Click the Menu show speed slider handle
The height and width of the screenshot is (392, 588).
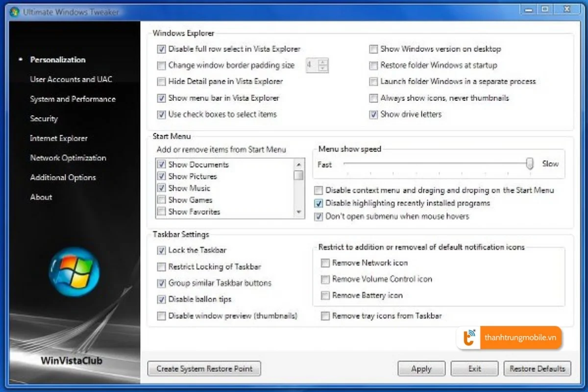(530, 163)
